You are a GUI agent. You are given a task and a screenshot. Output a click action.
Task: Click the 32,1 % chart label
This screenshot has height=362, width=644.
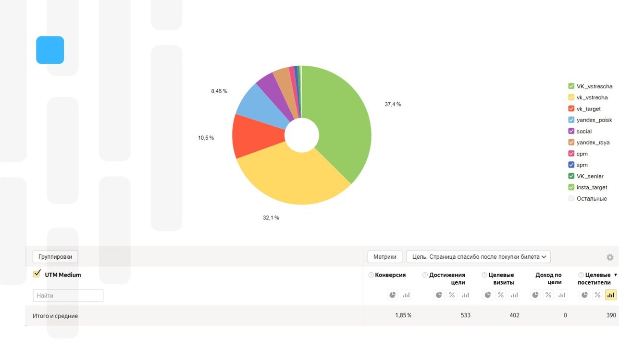tap(271, 217)
